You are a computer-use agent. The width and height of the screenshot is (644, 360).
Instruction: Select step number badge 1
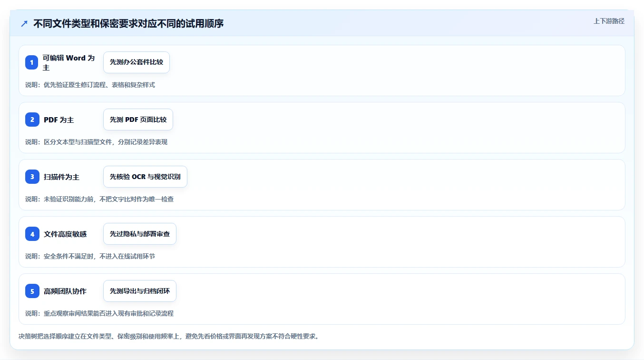tap(32, 62)
